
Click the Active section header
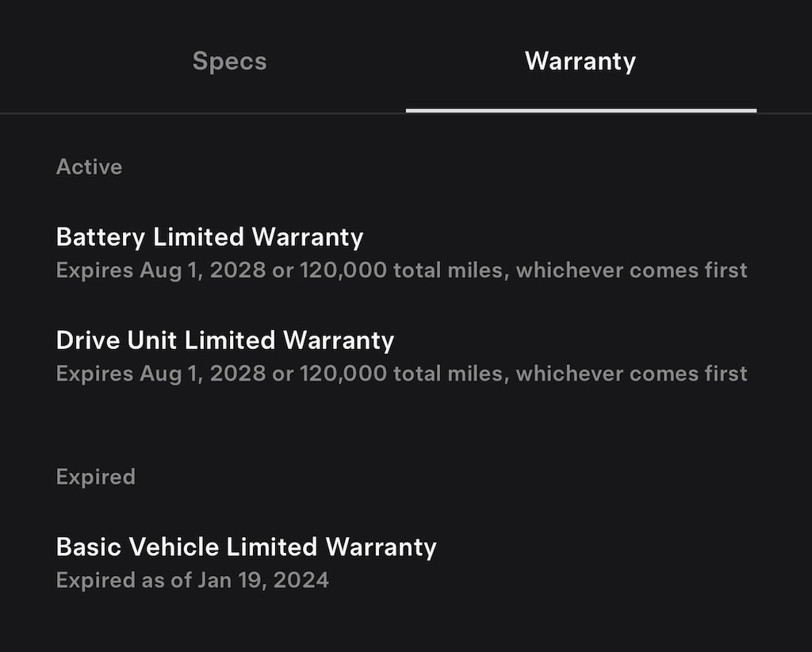tap(89, 167)
